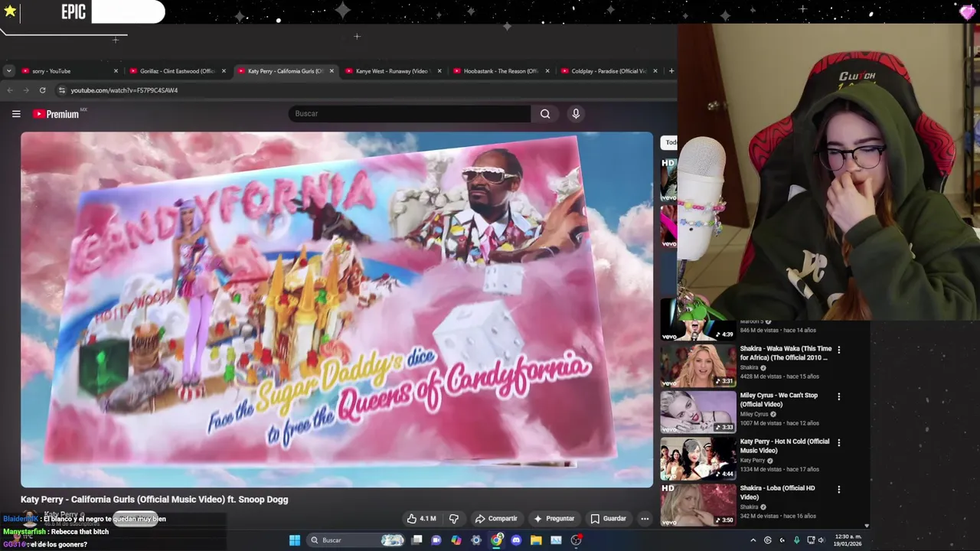Like the video with thumbs up 4.1 M

point(422,518)
